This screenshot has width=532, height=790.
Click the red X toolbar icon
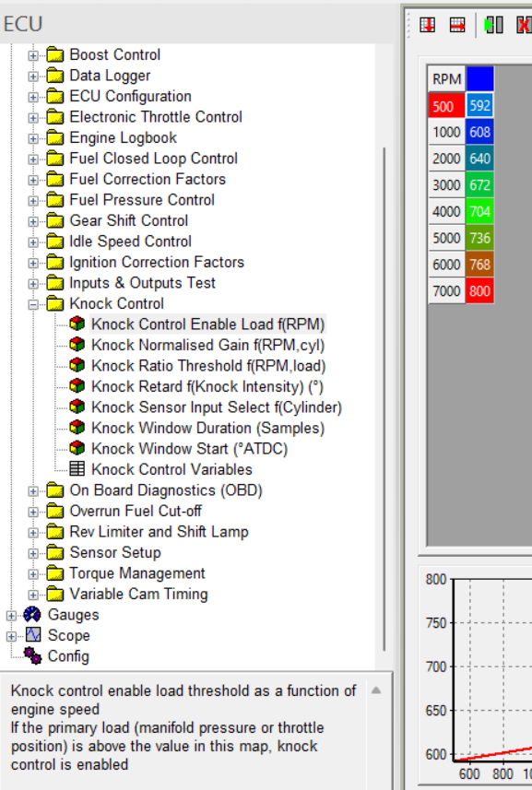click(x=524, y=25)
